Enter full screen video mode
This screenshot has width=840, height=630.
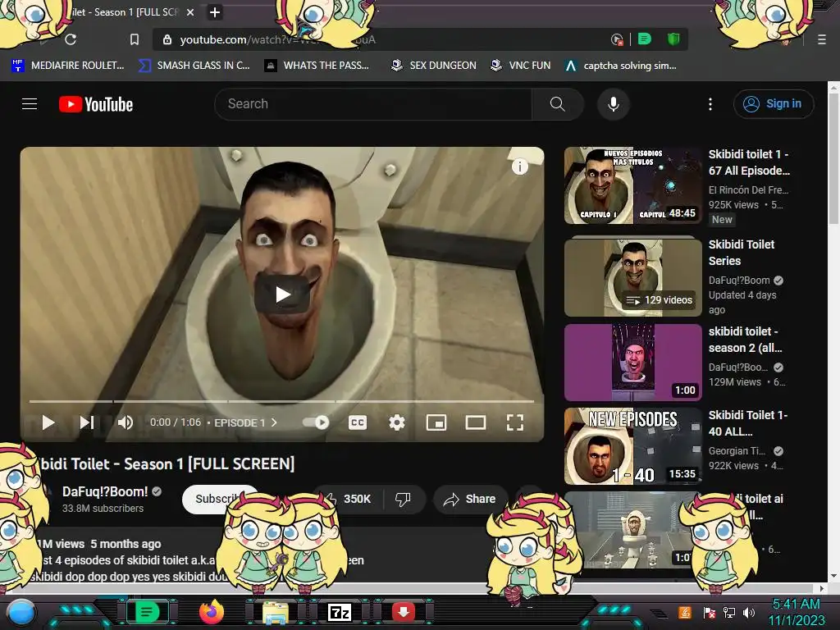point(515,422)
